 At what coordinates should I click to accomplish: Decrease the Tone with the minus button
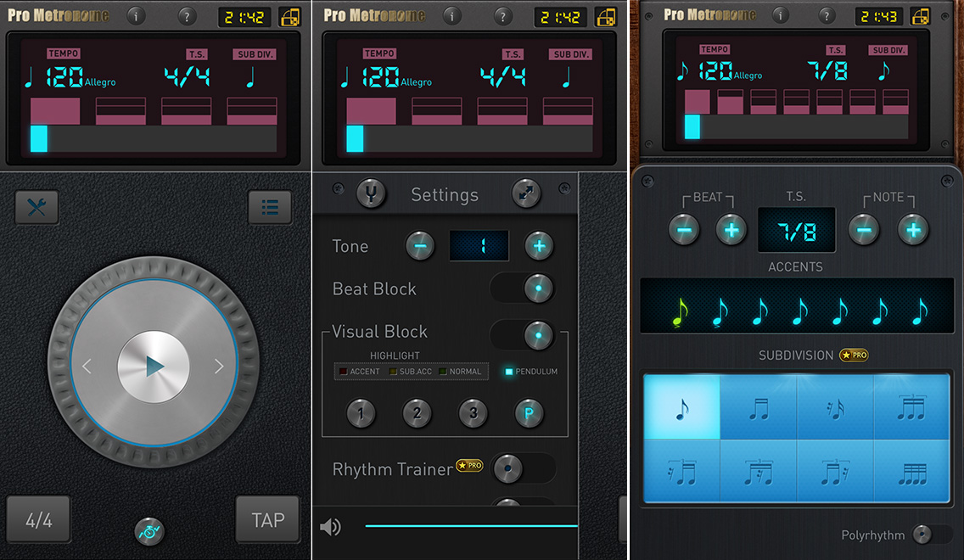click(421, 246)
